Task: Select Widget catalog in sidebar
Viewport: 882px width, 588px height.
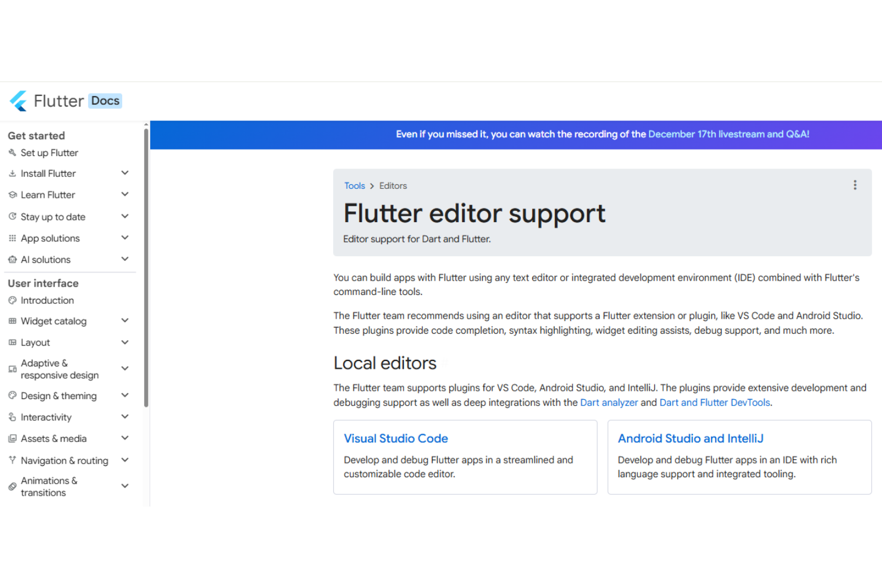Action: click(x=54, y=321)
